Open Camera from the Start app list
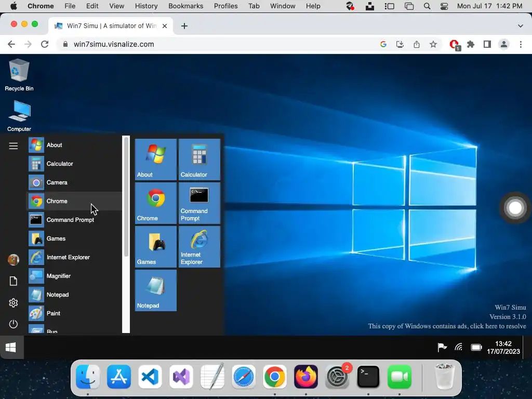Image resolution: width=532 pixels, height=399 pixels. 75,182
